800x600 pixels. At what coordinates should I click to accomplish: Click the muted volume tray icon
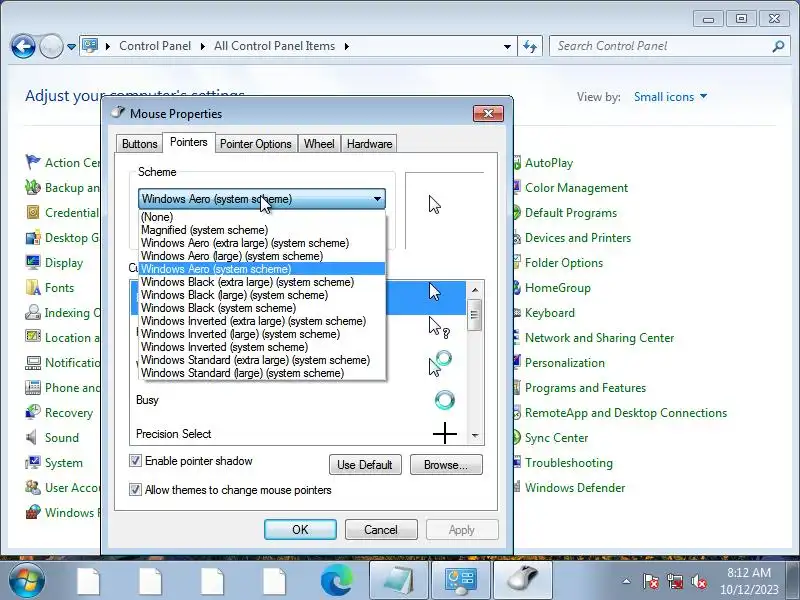(x=698, y=581)
